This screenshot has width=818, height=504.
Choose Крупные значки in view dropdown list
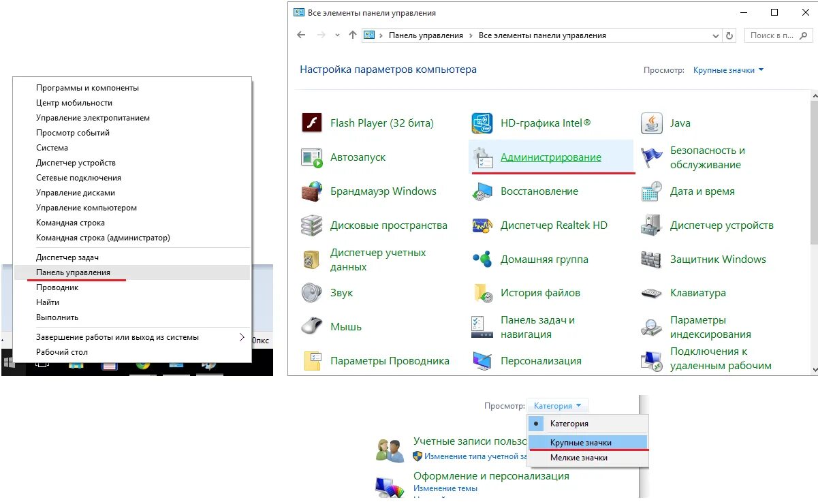588,443
